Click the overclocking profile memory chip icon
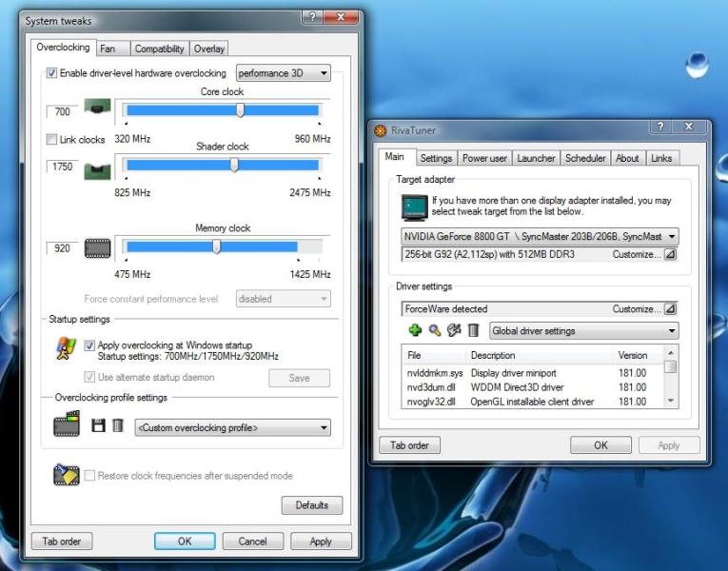The height and width of the screenshot is (571, 728). tap(67, 423)
